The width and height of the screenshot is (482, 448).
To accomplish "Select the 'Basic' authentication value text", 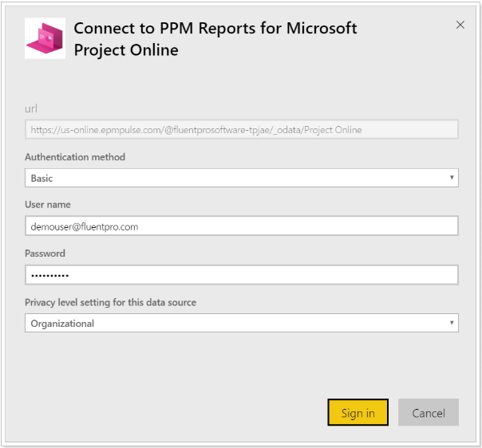I will [41, 178].
